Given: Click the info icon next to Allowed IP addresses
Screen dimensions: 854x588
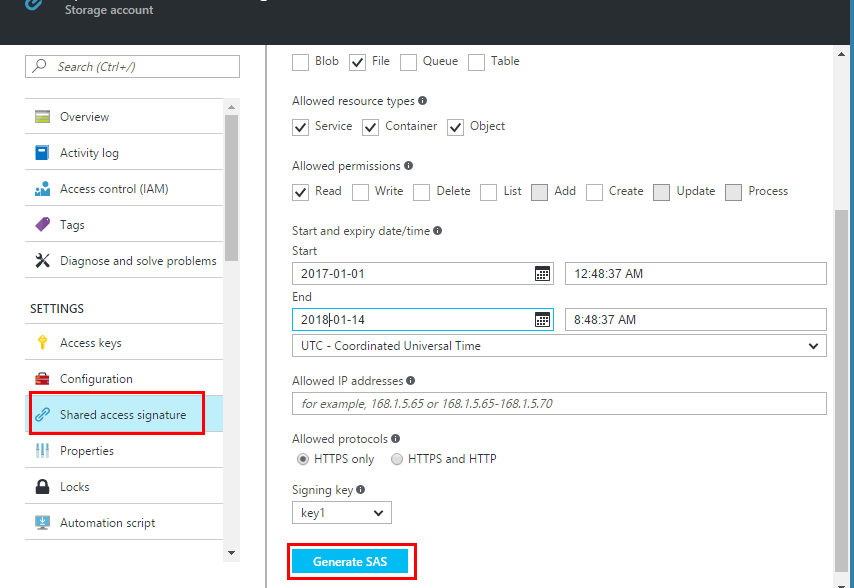Looking at the screenshot, I should tap(411, 381).
